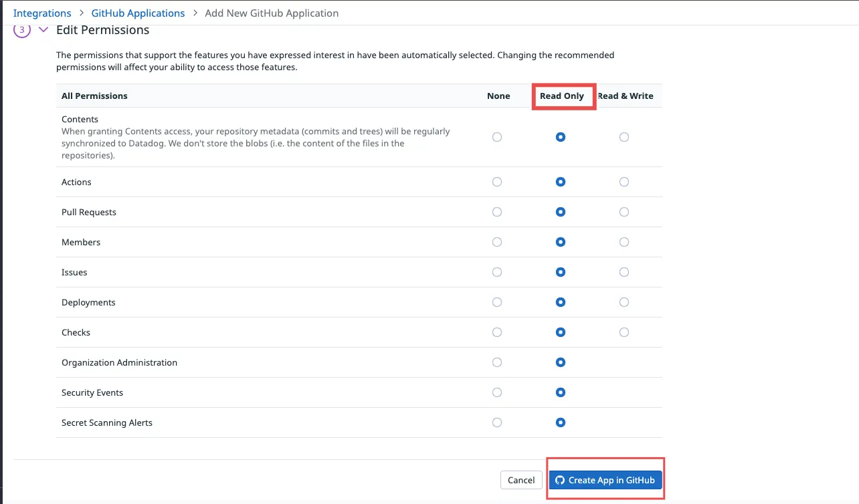Click the Security Events label

click(x=92, y=392)
